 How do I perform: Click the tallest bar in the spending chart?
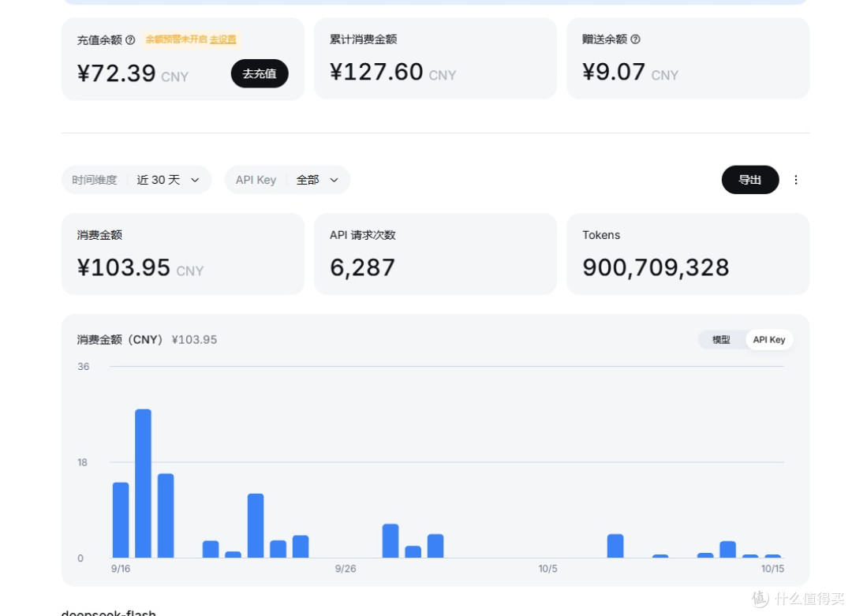tap(143, 483)
